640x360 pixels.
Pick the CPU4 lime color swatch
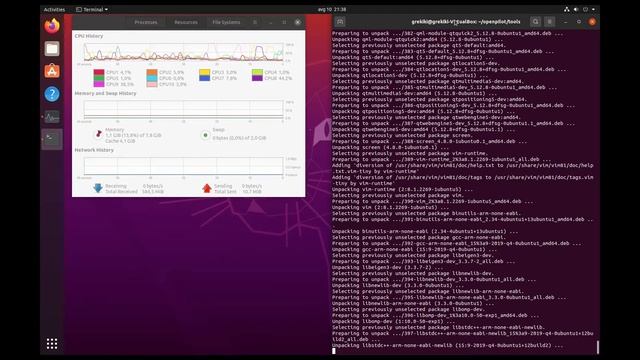pos(257,72)
